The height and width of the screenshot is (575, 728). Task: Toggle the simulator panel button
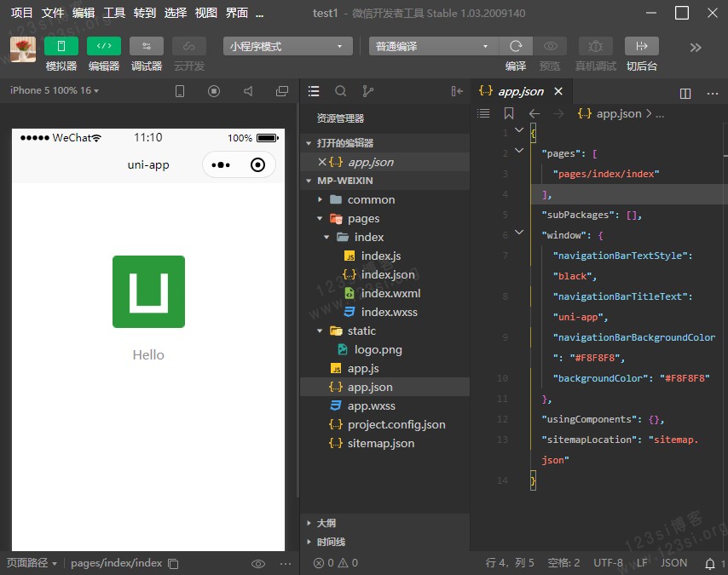[x=61, y=46]
